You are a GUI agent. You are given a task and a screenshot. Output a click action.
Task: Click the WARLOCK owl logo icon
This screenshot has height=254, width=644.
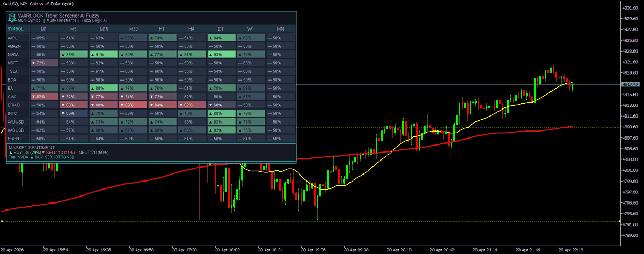[x=12, y=17]
